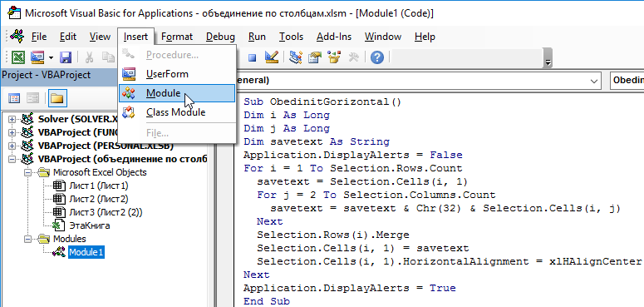644x307 pixels.
Task: Click the line 'Selection.Rows(i).Merge'
Action: click(x=333, y=235)
